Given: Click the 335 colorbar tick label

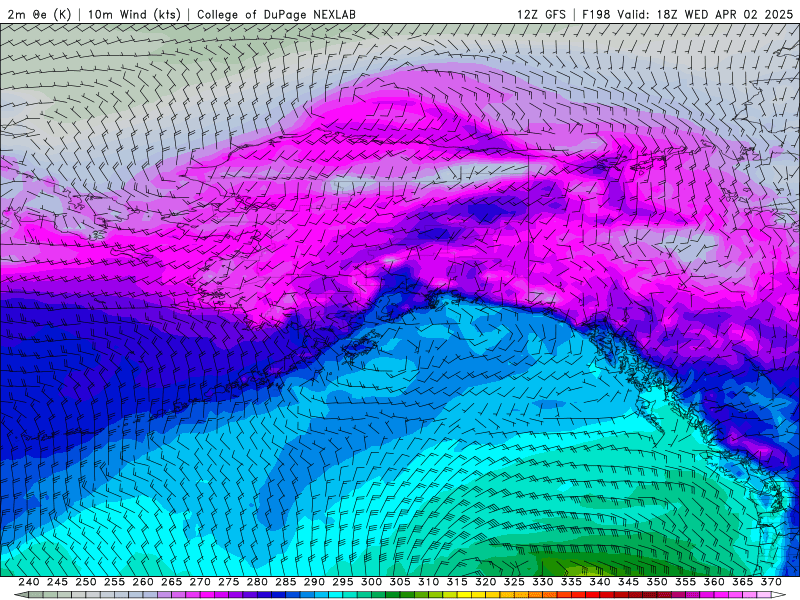Looking at the screenshot, I should click(571, 582).
